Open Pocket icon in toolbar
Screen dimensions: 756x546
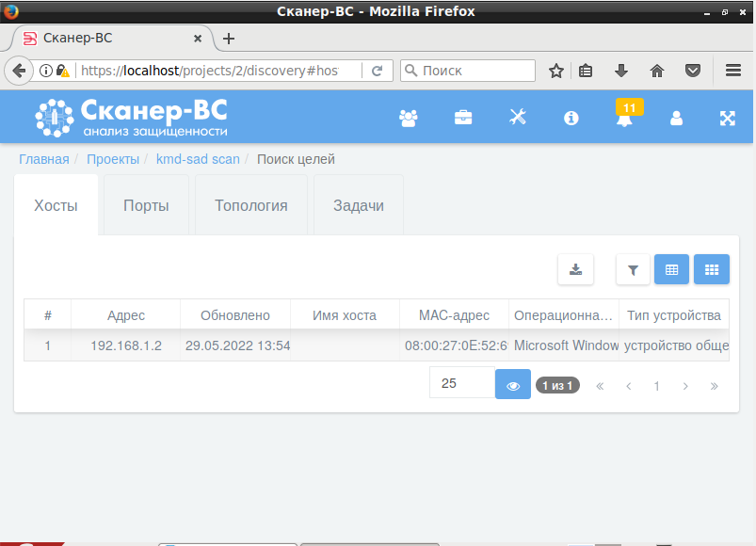coord(693,71)
